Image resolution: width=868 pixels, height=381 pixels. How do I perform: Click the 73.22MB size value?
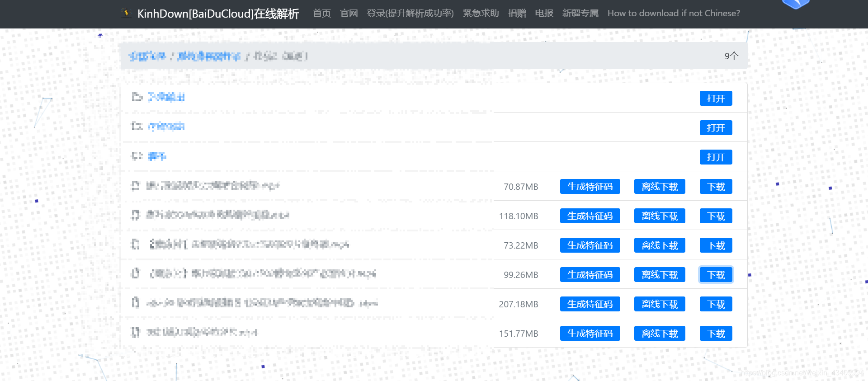point(521,245)
